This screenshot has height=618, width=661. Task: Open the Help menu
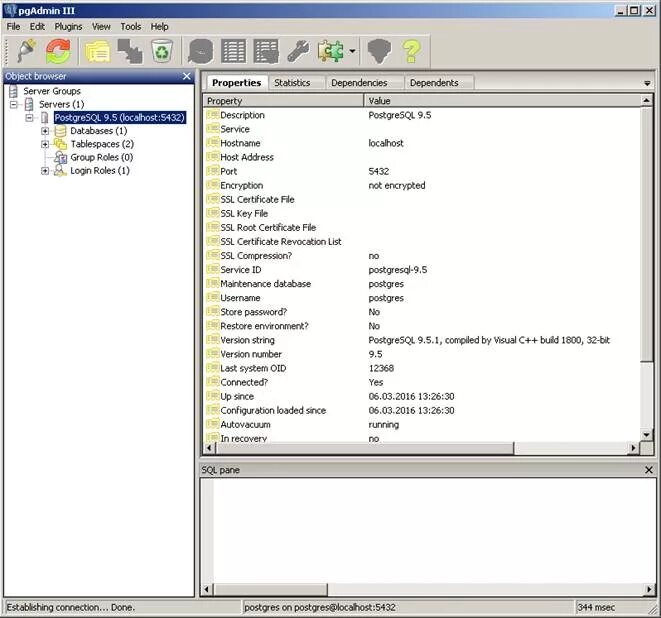[159, 27]
